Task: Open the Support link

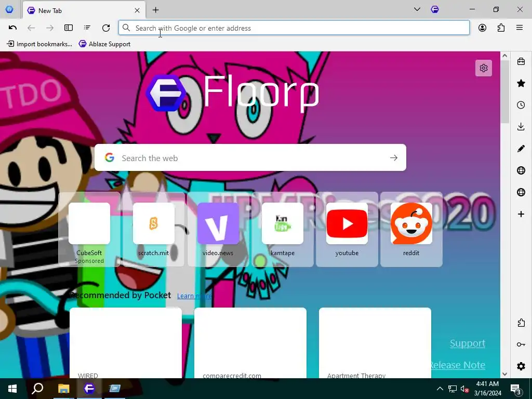Action: click(467, 343)
